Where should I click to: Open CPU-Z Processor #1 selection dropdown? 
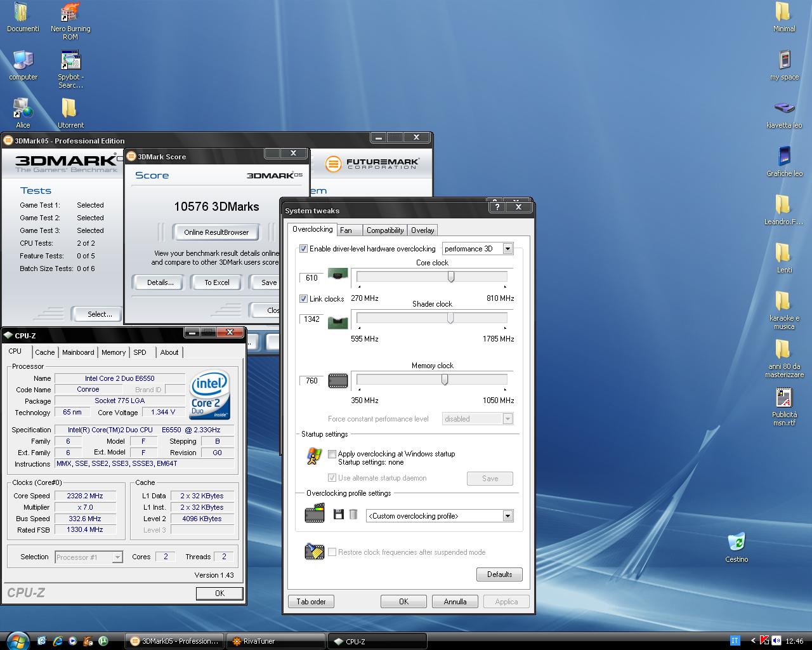point(89,557)
